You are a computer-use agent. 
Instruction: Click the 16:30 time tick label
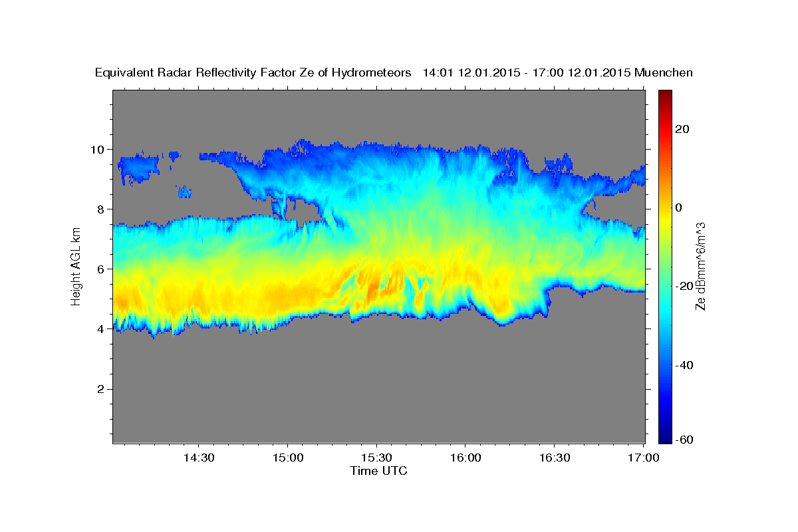pyautogui.click(x=554, y=458)
